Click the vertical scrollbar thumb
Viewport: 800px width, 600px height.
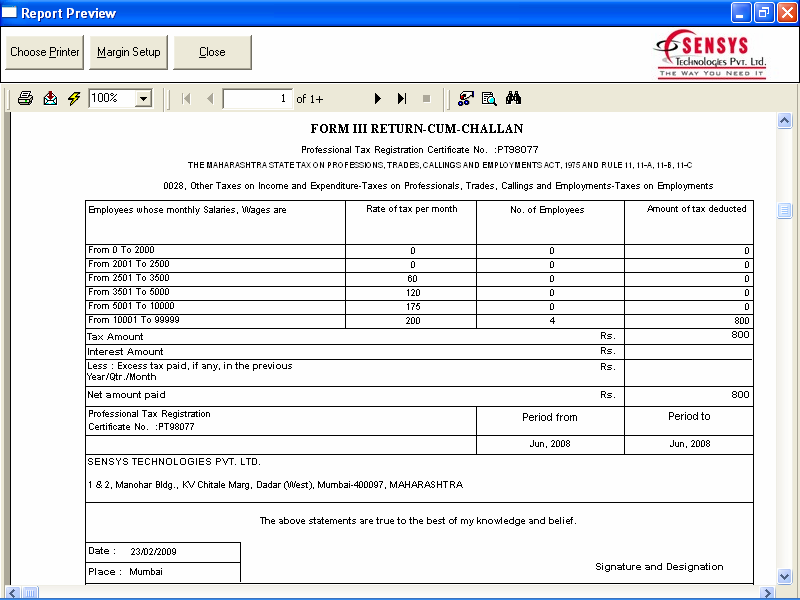click(x=784, y=210)
